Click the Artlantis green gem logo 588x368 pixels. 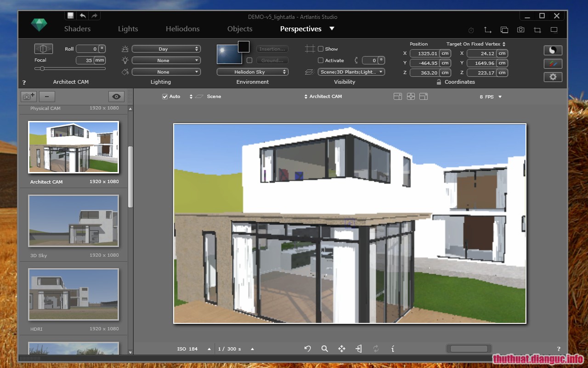click(x=39, y=25)
